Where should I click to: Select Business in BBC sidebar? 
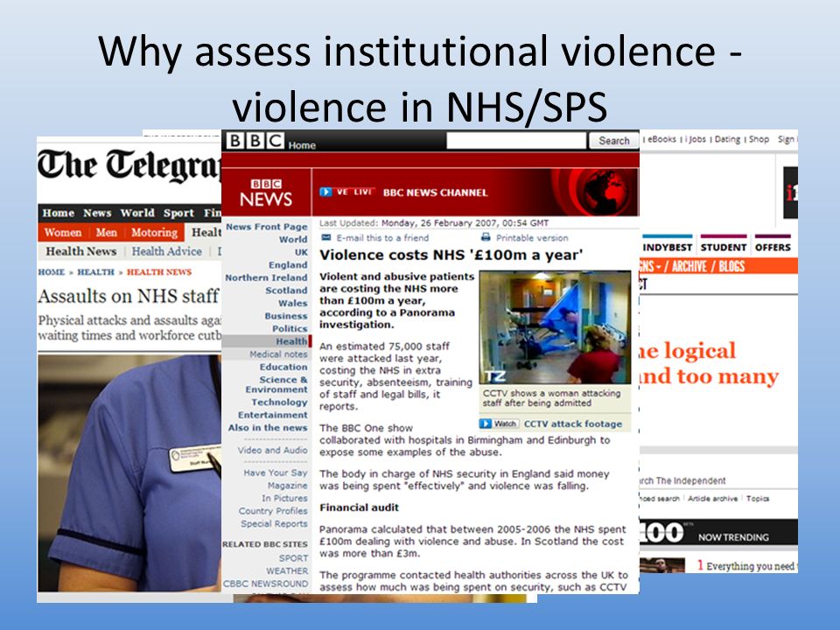285,316
